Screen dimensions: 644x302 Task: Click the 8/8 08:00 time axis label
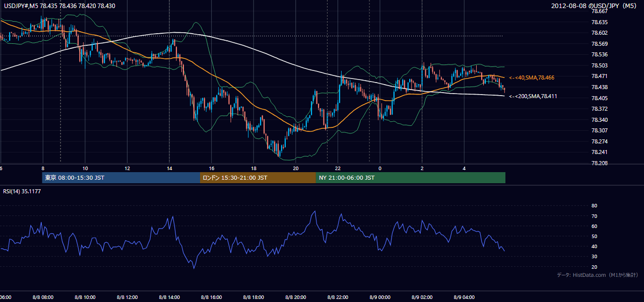click(x=43, y=297)
